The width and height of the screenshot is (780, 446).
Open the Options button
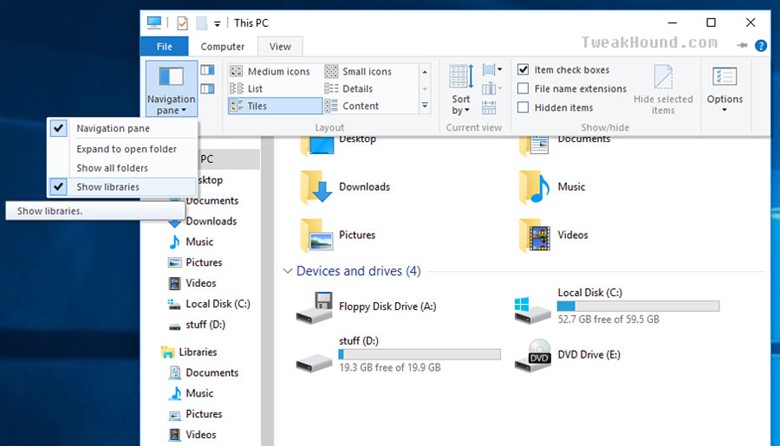click(725, 90)
